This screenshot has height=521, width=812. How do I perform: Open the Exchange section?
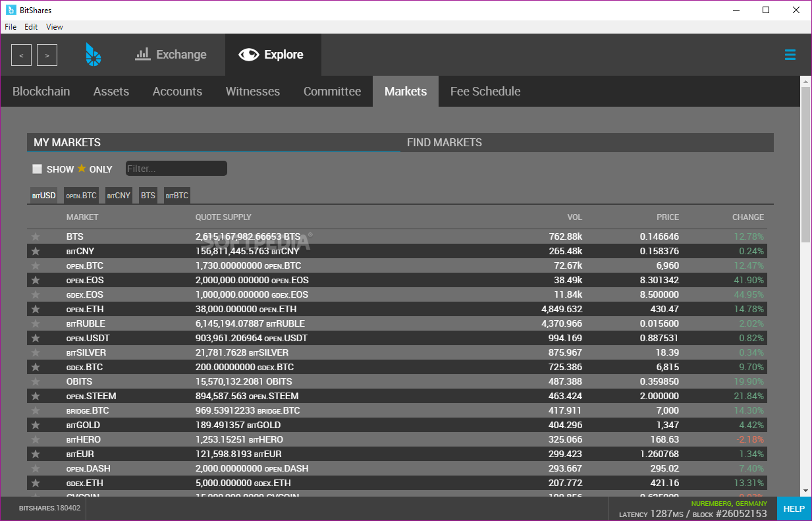pos(171,55)
